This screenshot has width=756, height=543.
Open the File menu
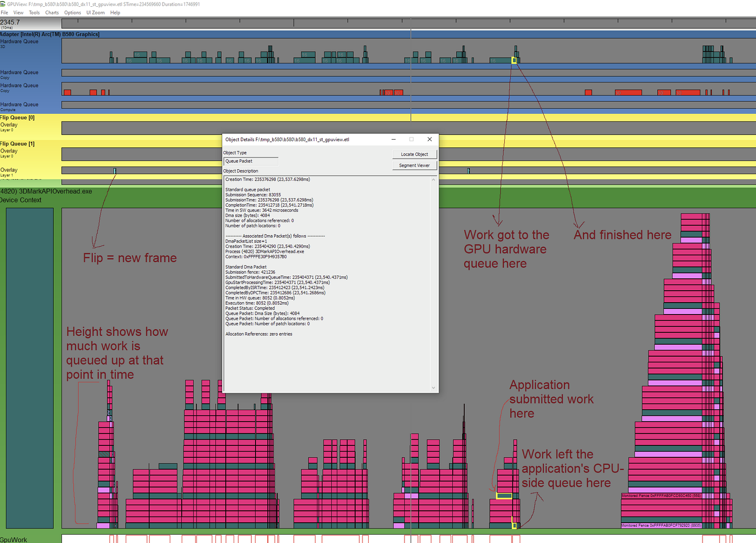point(5,12)
